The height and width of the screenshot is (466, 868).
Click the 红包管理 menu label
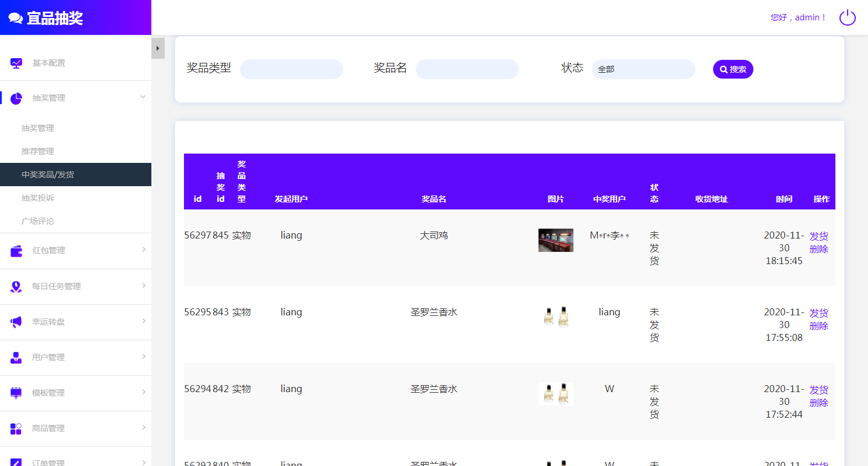(x=49, y=251)
